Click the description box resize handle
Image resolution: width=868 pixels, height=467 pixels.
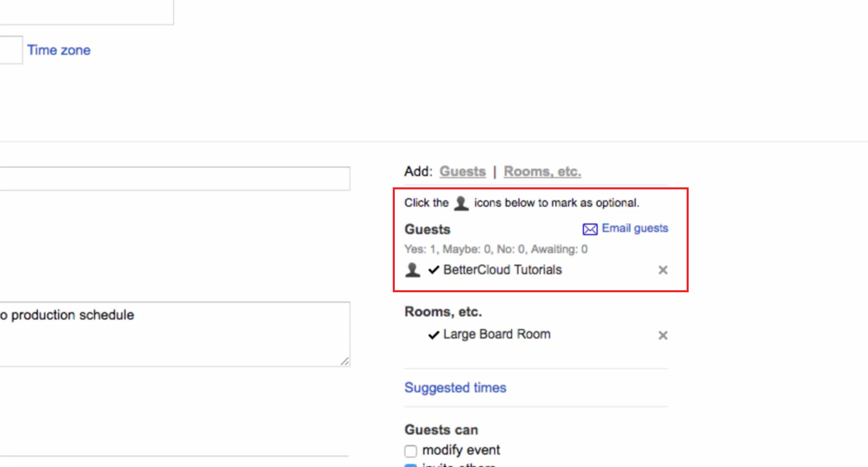pos(345,361)
